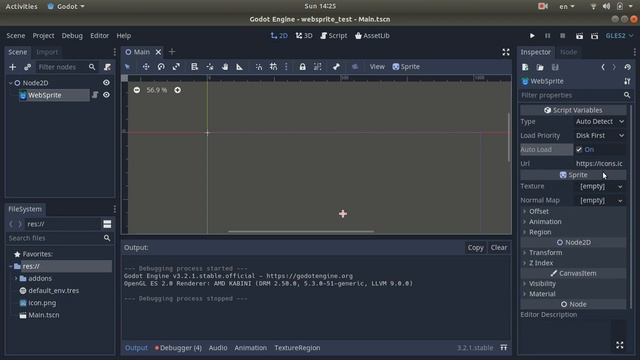Copy the Output log
Screen dimensions: 640x360
pyautogui.click(x=475, y=247)
